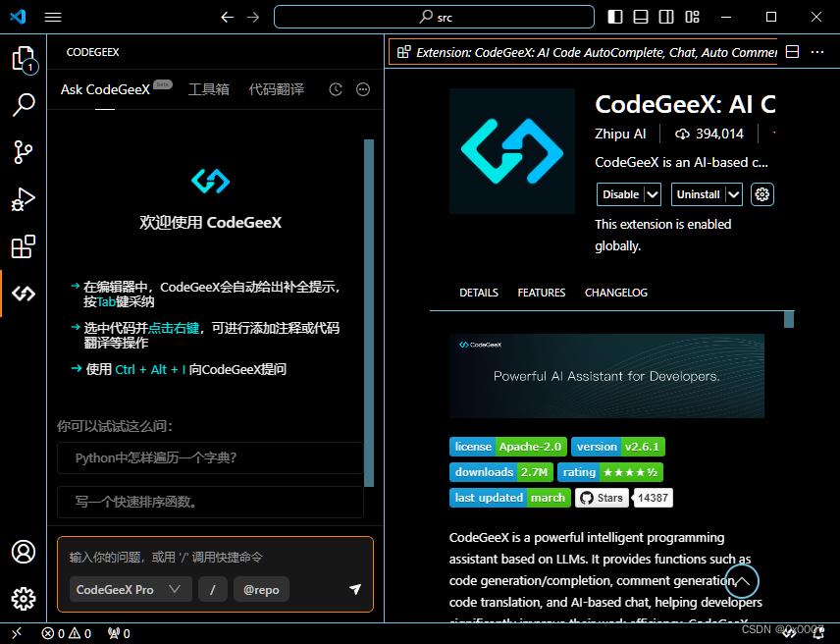Screen dimensions: 840x644
Task: Open the FEATURES tab
Action: [x=541, y=293]
